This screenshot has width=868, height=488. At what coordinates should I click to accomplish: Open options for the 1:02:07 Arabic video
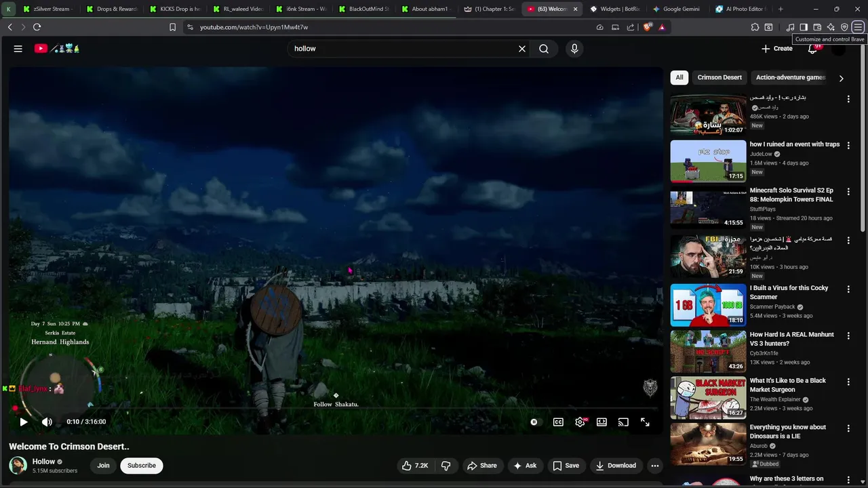[848, 99]
